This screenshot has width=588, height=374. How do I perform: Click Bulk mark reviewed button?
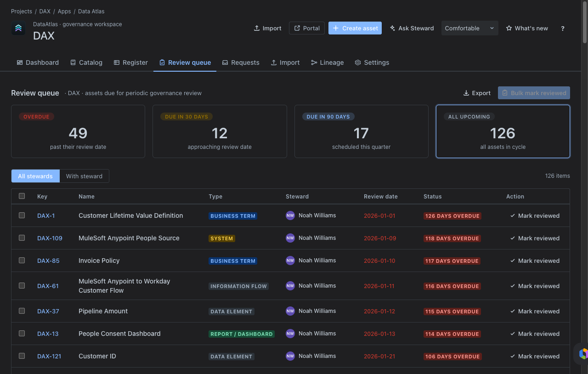click(x=534, y=93)
